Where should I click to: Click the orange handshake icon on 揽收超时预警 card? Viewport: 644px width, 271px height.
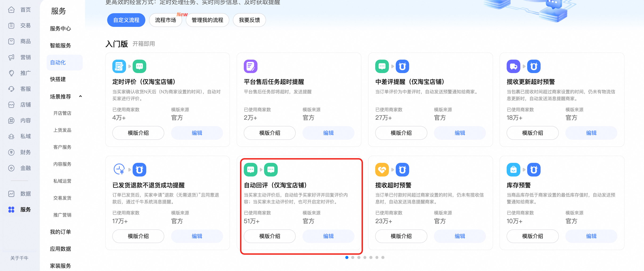click(x=382, y=169)
